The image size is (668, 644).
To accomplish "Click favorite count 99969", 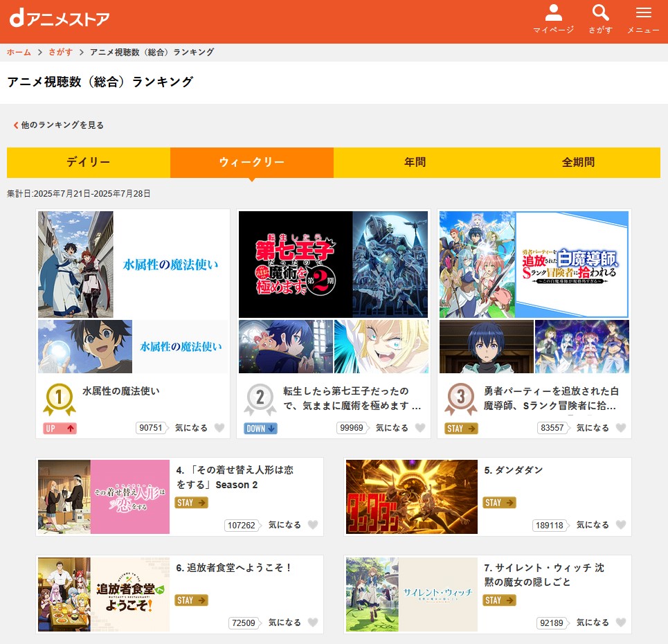I will (352, 427).
